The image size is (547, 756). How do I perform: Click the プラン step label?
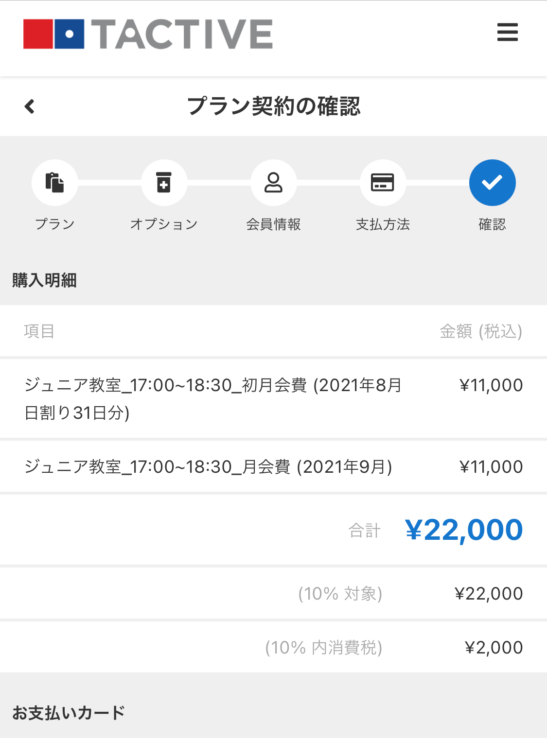click(54, 224)
